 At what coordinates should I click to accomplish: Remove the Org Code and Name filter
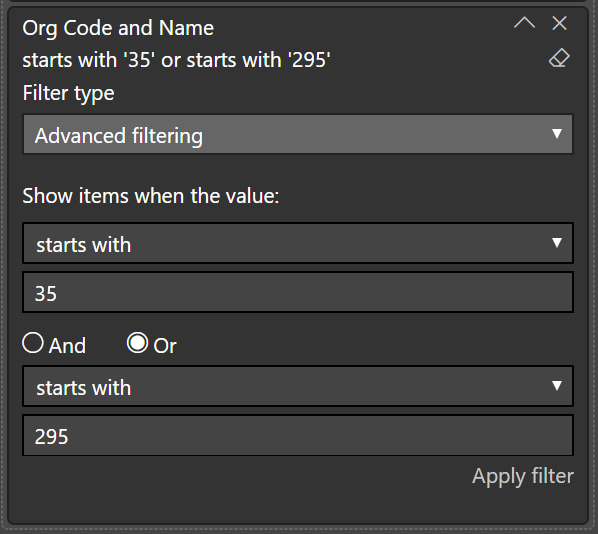click(x=559, y=23)
